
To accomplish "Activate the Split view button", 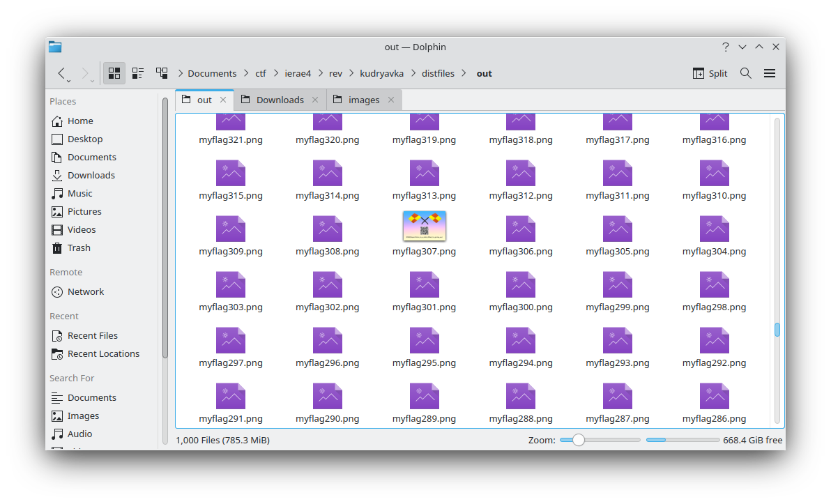I will point(709,72).
